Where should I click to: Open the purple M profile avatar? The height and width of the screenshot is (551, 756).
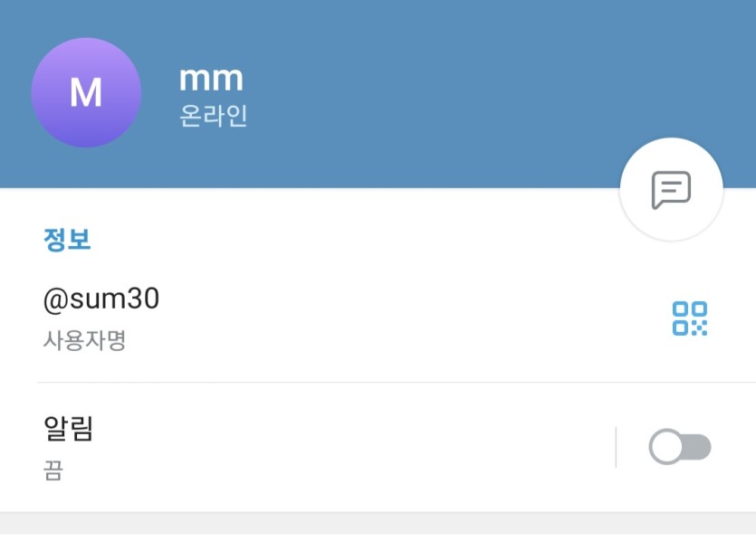tap(86, 92)
